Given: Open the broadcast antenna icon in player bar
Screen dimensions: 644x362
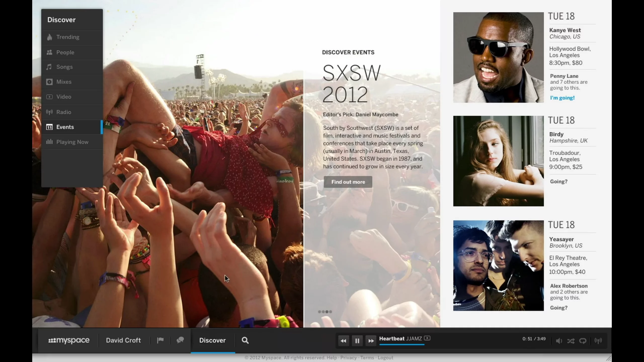Looking at the screenshot, I should (598, 341).
